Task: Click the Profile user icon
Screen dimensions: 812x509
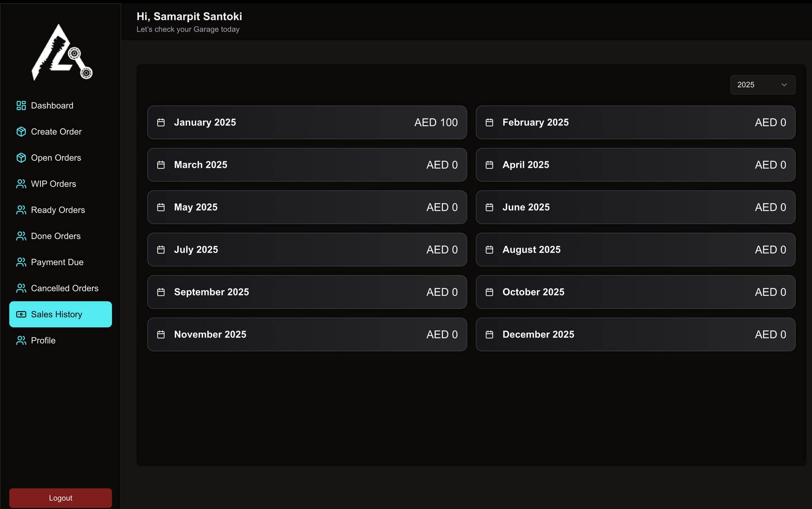Action: (x=21, y=340)
